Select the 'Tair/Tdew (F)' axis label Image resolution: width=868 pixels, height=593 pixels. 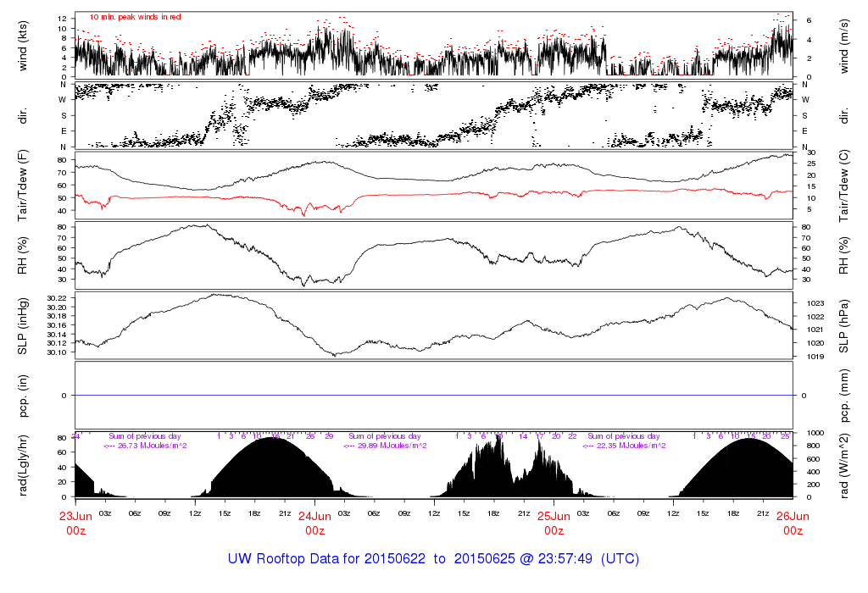point(25,186)
